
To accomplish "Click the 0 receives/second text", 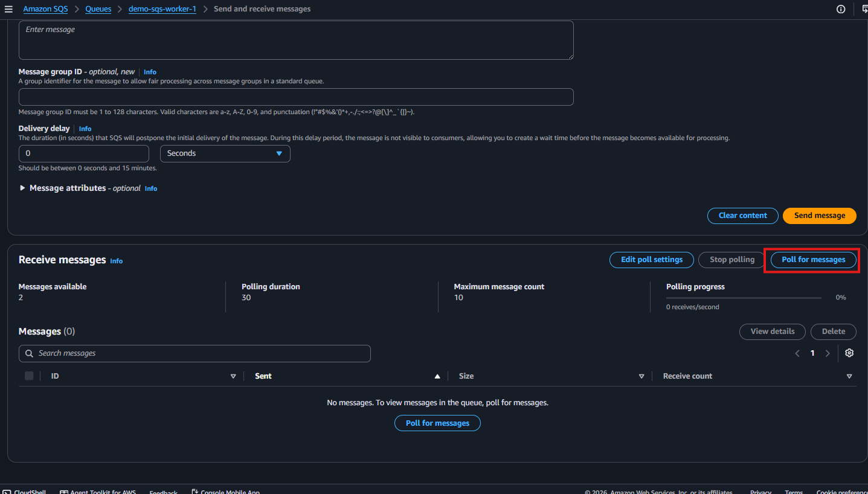I will click(x=693, y=307).
